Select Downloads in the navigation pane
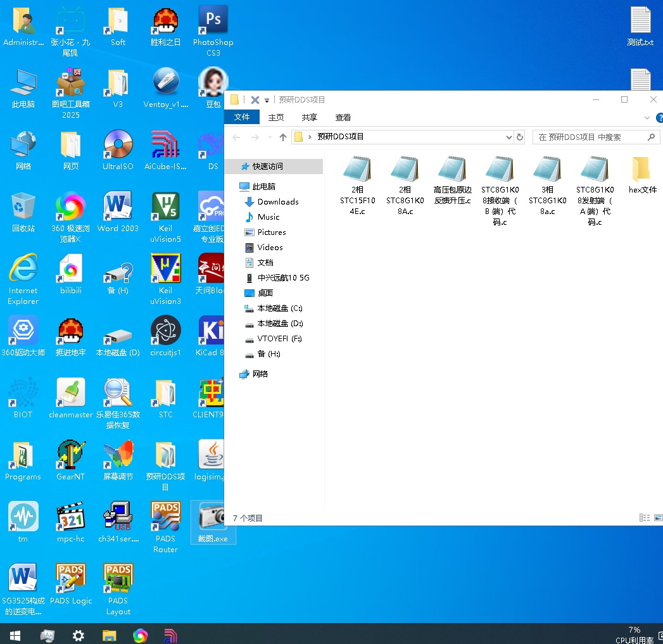This screenshot has height=644, width=663. (277, 202)
